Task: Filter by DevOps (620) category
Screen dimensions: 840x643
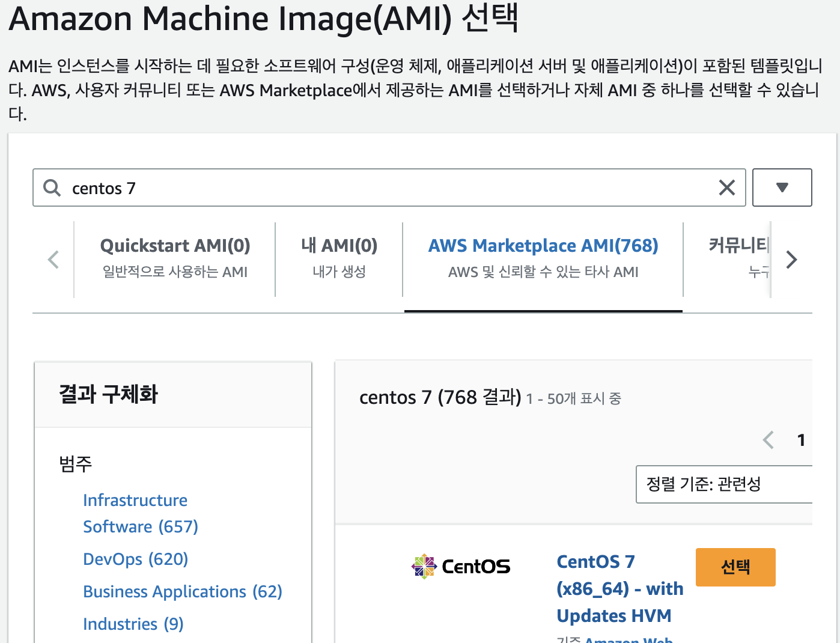Action: (x=136, y=559)
